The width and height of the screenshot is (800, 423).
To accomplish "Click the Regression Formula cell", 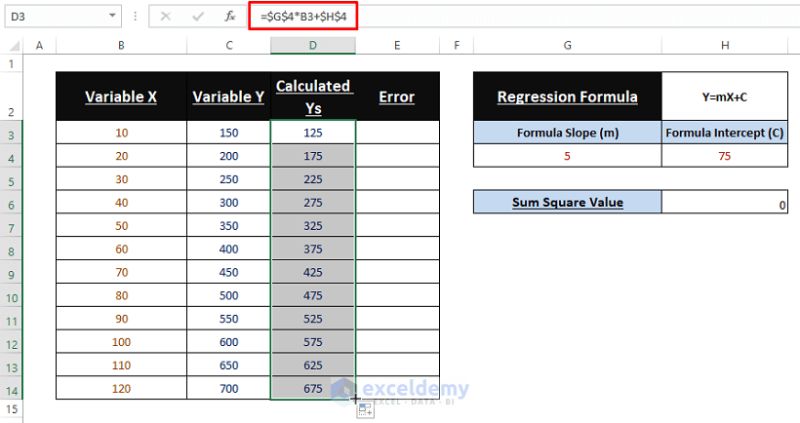I will (567, 96).
